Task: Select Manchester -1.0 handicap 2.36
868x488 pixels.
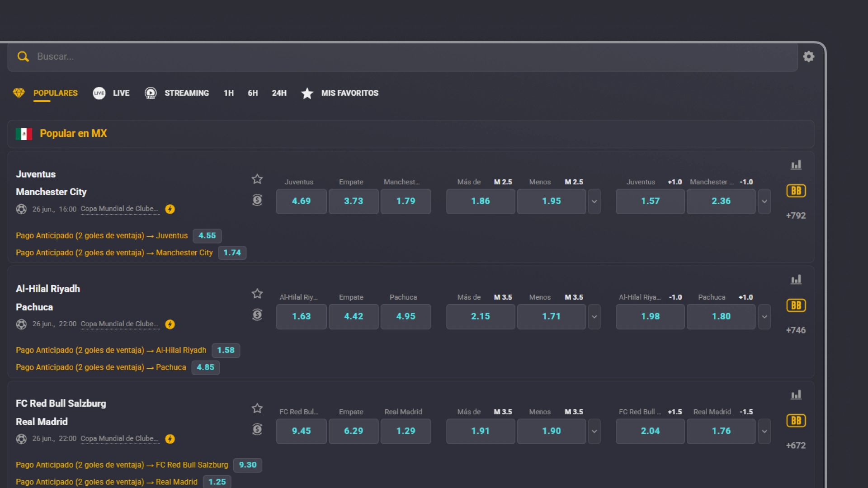Action: 721,202
